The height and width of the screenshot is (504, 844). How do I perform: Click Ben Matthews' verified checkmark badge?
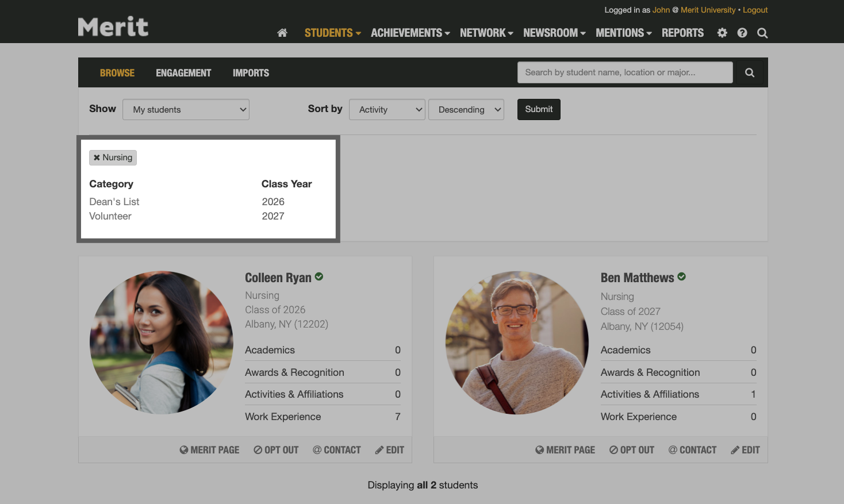(682, 277)
